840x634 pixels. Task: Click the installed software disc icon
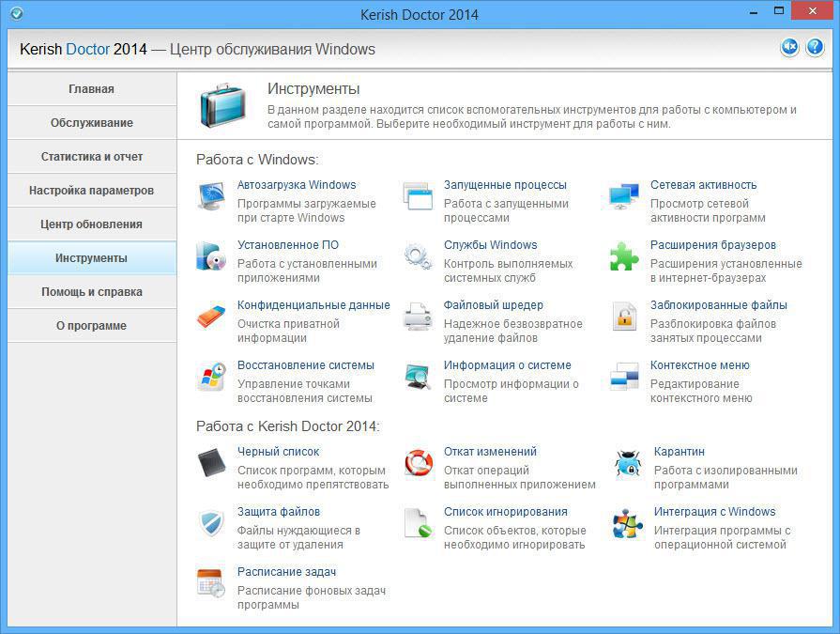211,256
